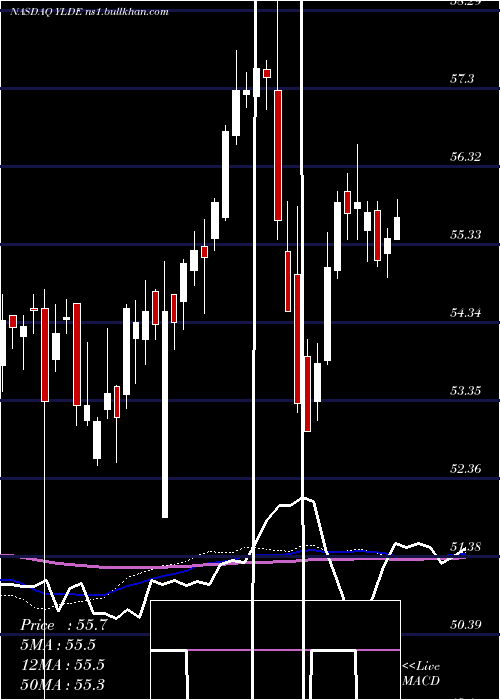Screen dimensions: 500x700
Task: Click the 50MA : 55.3 readout
Action: click(63, 684)
